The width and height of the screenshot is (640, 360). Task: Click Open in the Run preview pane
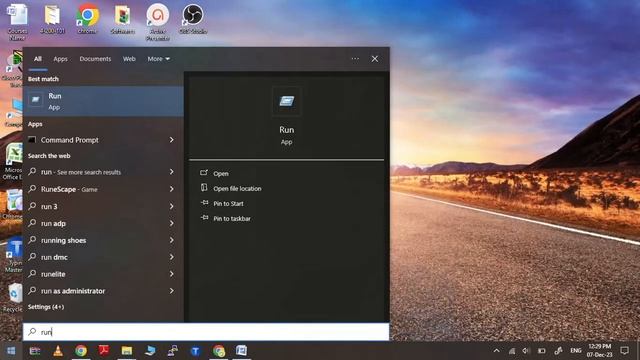220,173
